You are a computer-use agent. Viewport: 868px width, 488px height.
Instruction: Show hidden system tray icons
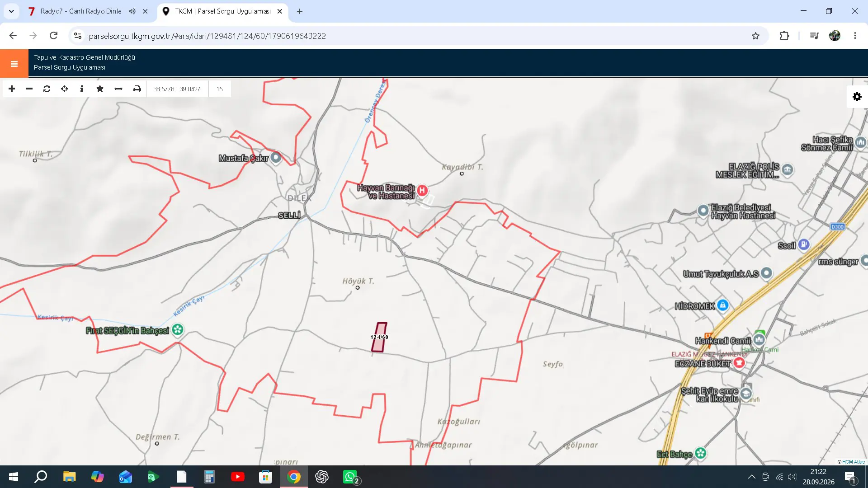(751, 477)
